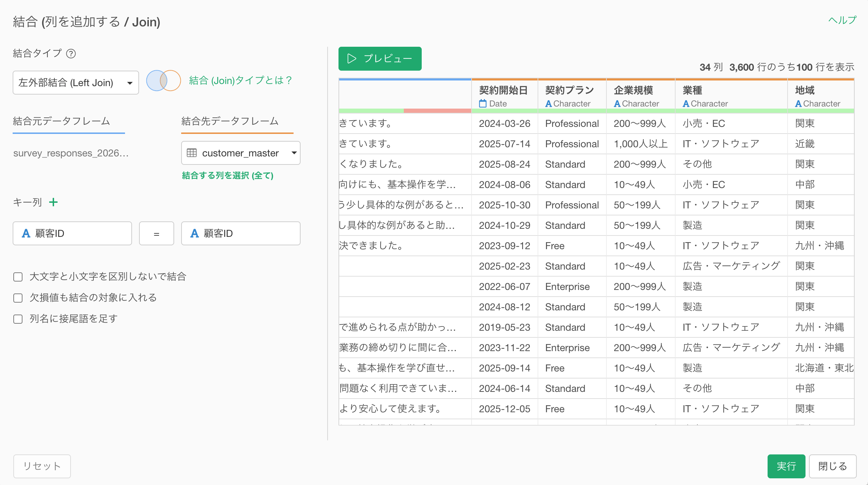The image size is (868, 485).
Task: Open 結合 (Join)タイプとは？ link
Action: (240, 80)
